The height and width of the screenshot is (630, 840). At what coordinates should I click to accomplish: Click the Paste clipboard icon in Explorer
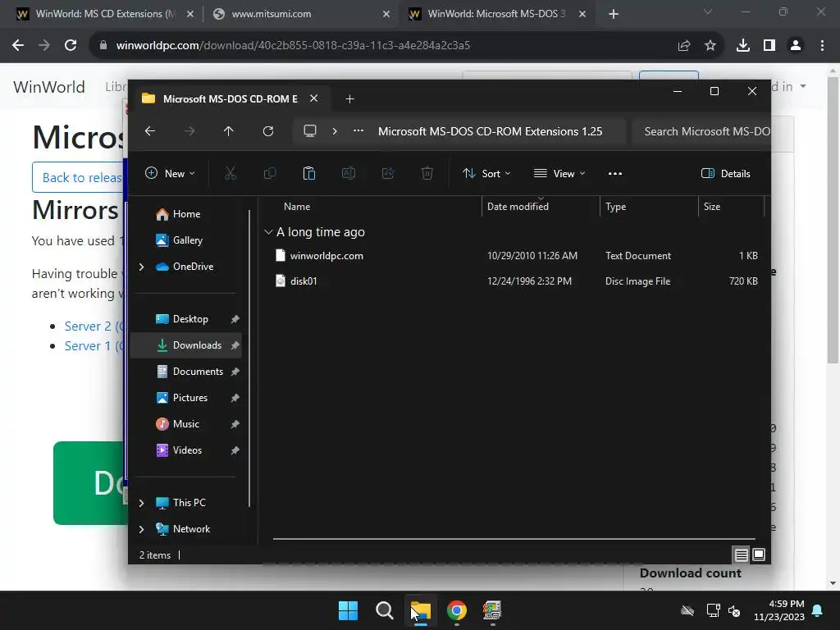(x=309, y=174)
